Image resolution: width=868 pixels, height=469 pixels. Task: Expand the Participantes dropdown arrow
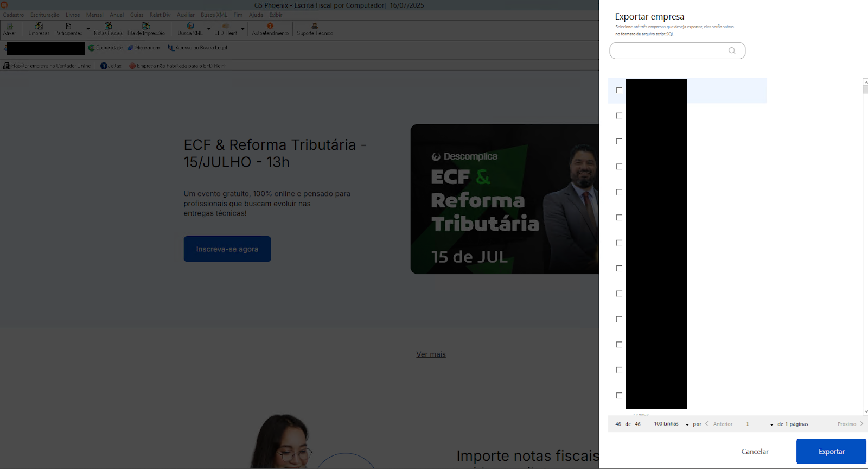pyautogui.click(x=88, y=29)
